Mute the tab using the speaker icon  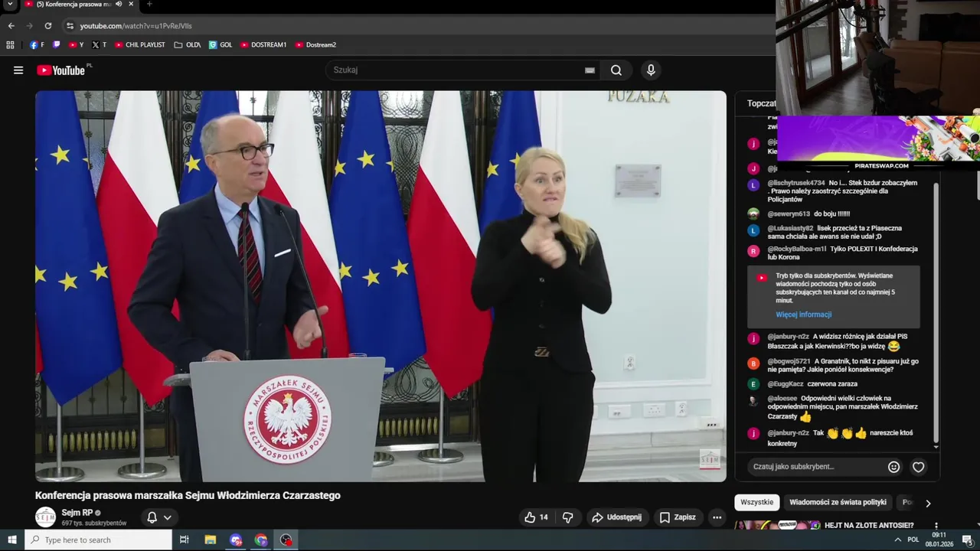pos(119,5)
